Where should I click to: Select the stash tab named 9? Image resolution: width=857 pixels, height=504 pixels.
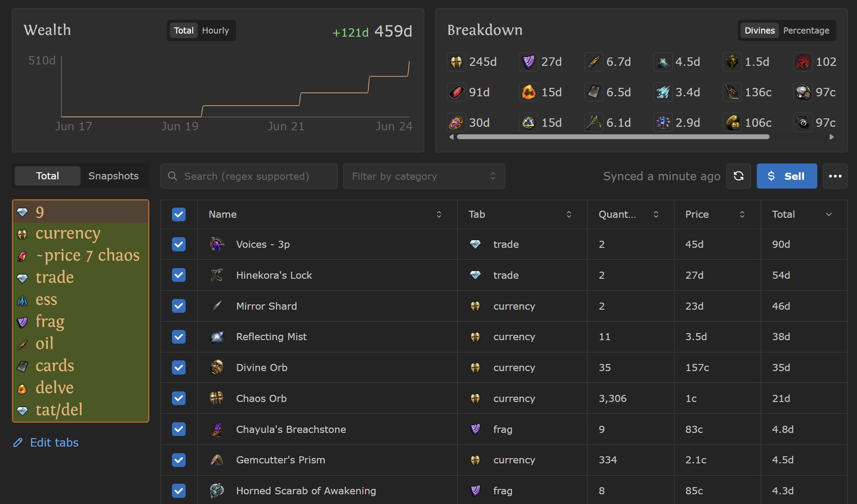pyautogui.click(x=80, y=212)
